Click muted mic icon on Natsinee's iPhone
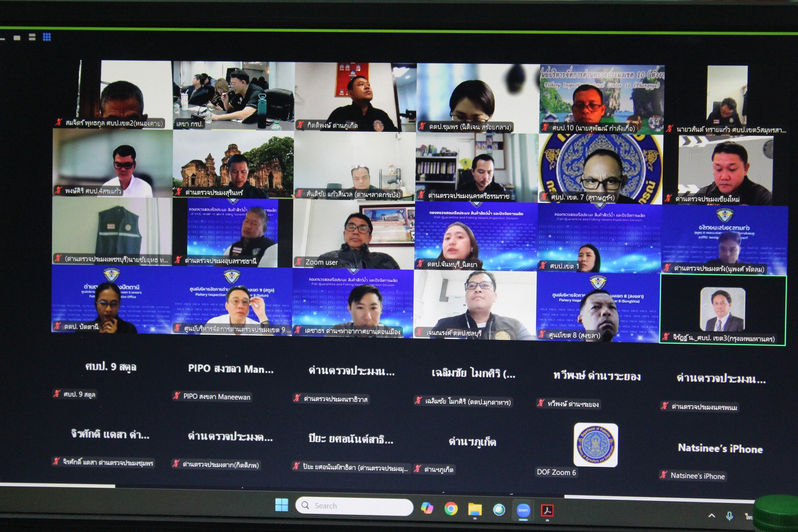Image resolution: width=798 pixels, height=532 pixels. click(663, 475)
